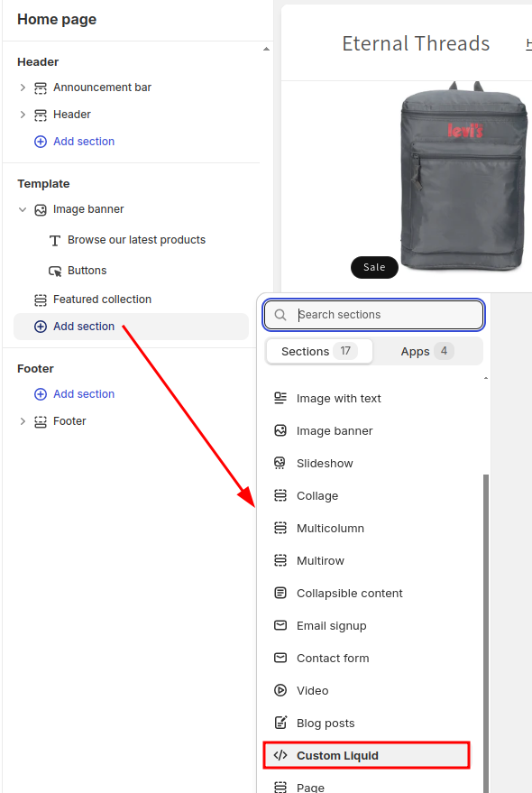Click the search magnifier icon

280,315
